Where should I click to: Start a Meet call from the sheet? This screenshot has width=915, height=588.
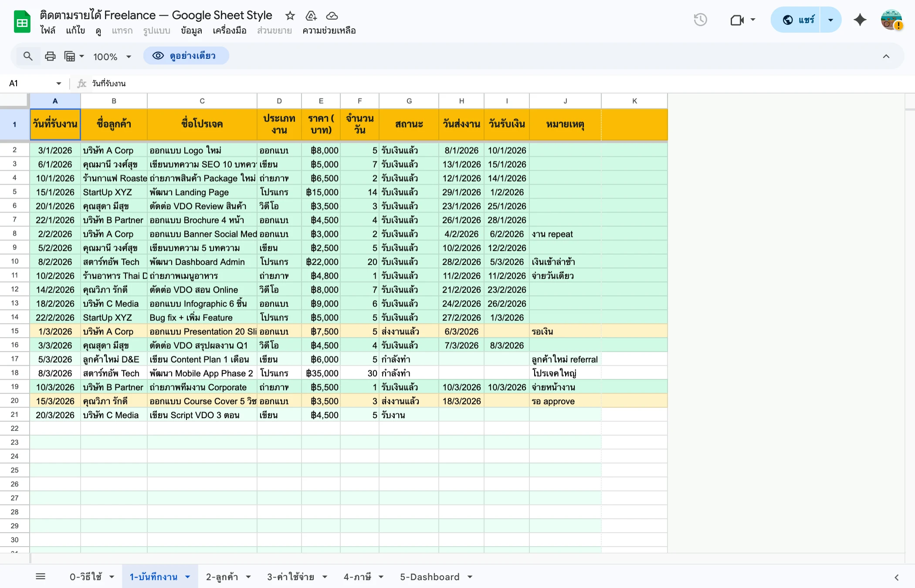click(737, 20)
